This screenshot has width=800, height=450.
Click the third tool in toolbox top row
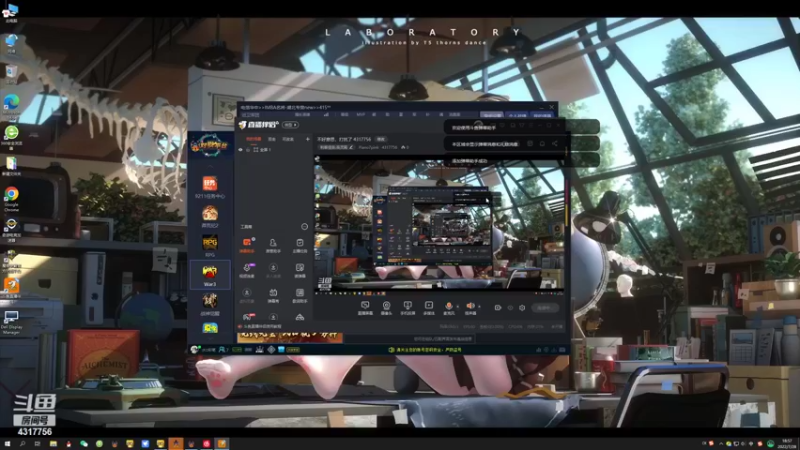tap(299, 245)
